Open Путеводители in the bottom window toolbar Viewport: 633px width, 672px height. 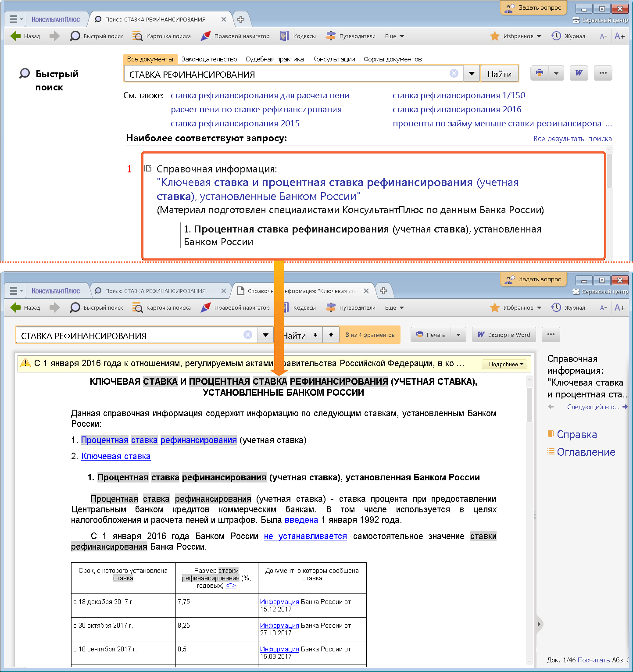pyautogui.click(x=350, y=307)
